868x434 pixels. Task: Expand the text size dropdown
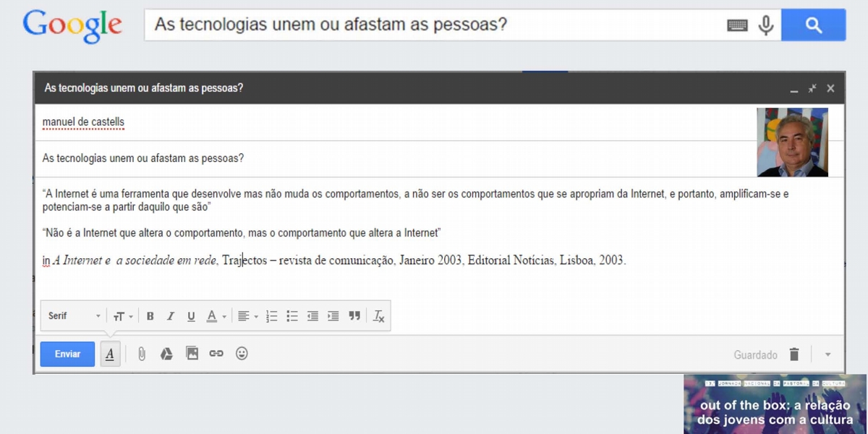point(123,316)
